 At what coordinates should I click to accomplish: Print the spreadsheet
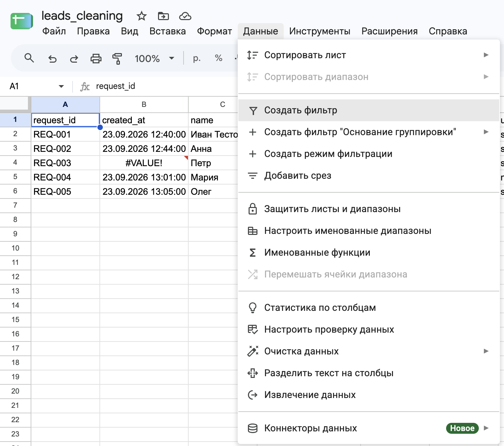click(96, 59)
